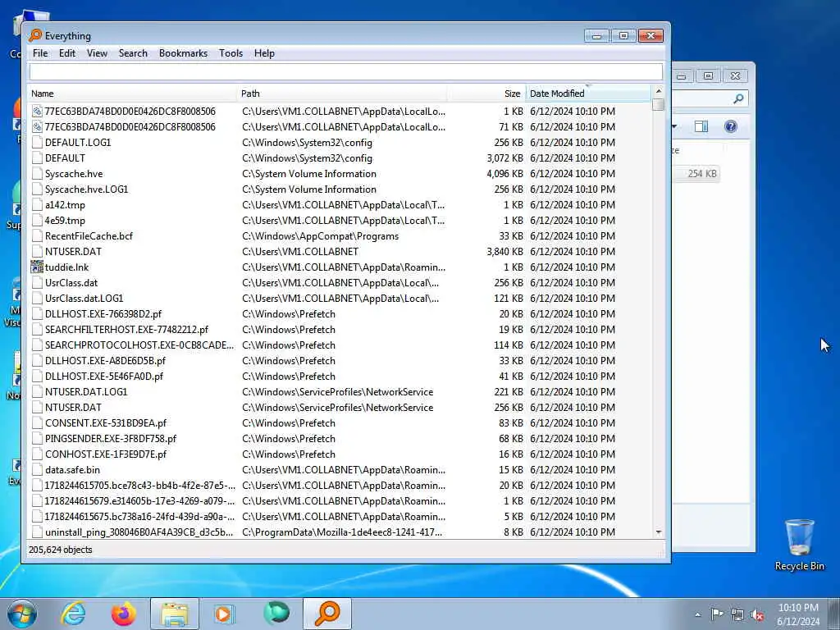The height and width of the screenshot is (630, 840).
Task: Select NTUSER.DAT.LOG1 file name
Action: pyautogui.click(x=86, y=391)
